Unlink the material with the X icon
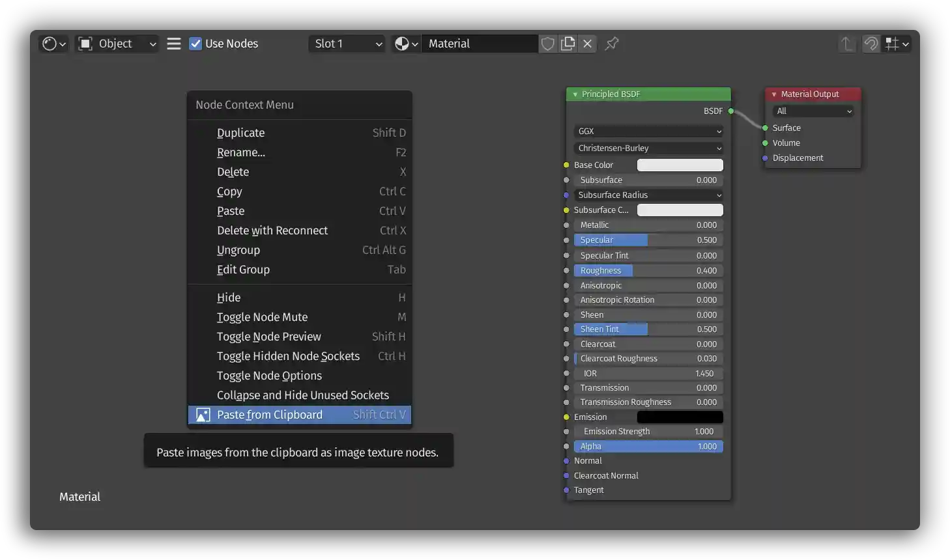The image size is (950, 560). tap(588, 44)
